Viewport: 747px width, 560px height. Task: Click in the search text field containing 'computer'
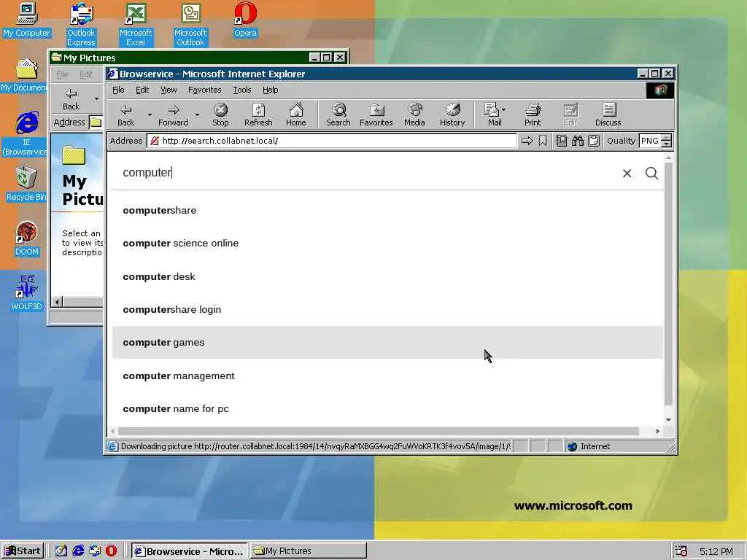point(367,173)
